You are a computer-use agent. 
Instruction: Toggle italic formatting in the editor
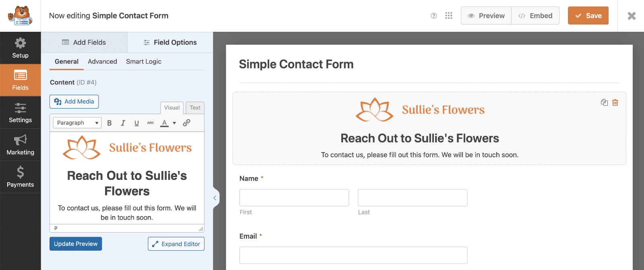coord(123,123)
